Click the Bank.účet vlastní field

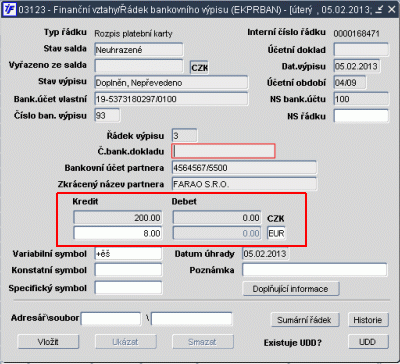[171, 99]
